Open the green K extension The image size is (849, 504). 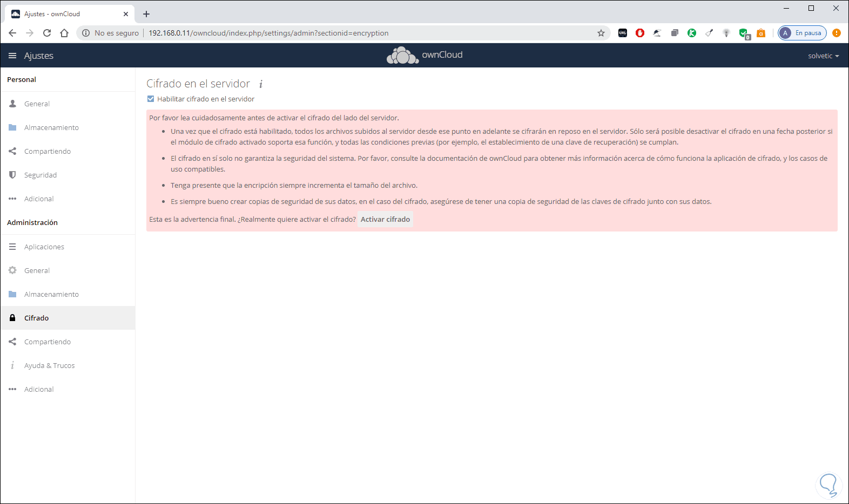692,33
